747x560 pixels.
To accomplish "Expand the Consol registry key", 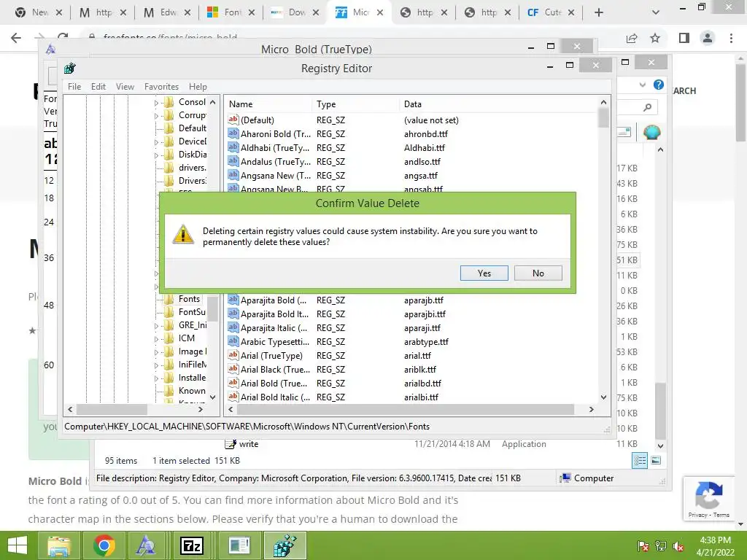I will 156,103.
